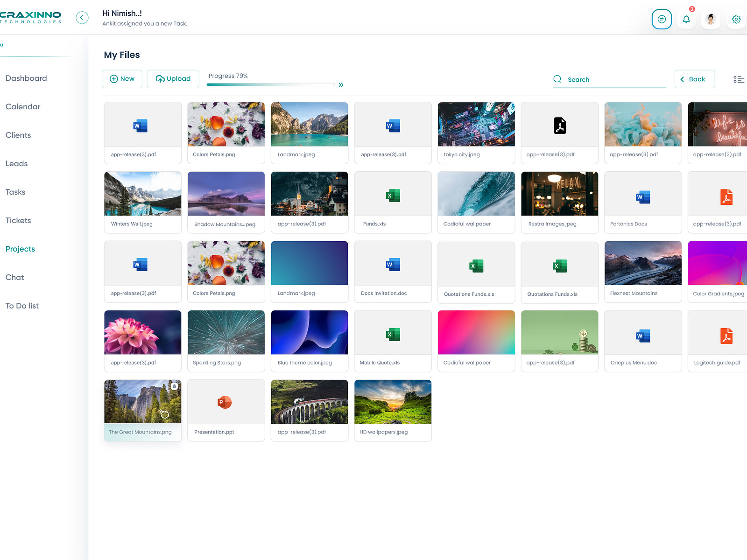Click the PDF icon on Logitech guide.pdf
This screenshot has width=747, height=560.
tap(726, 335)
